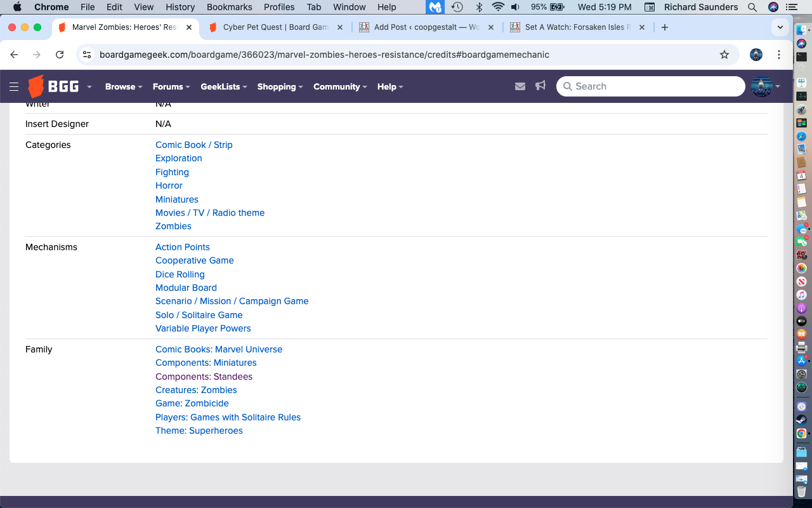Open the user avatar dropdown on BGG
This screenshot has width=812, height=508.
pos(765,86)
